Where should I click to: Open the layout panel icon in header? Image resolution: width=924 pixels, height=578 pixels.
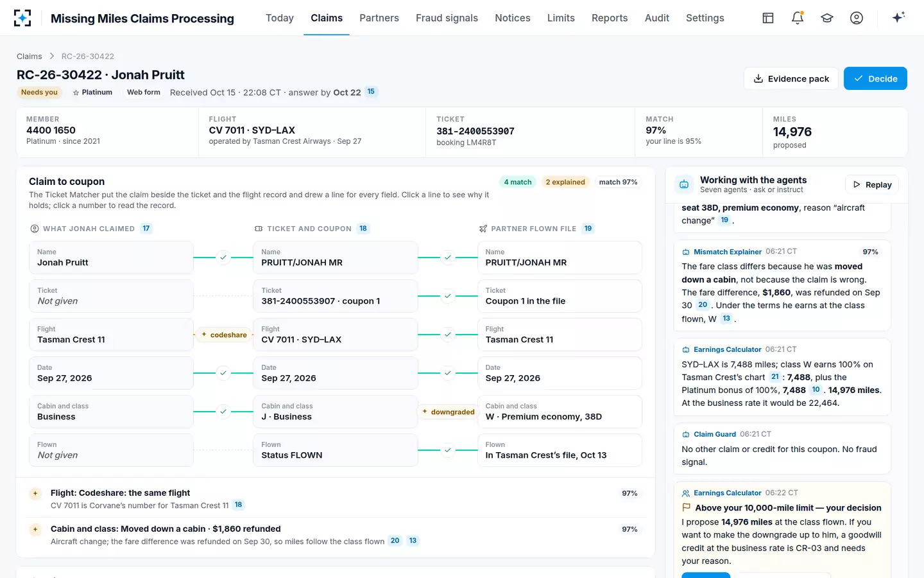[768, 18]
